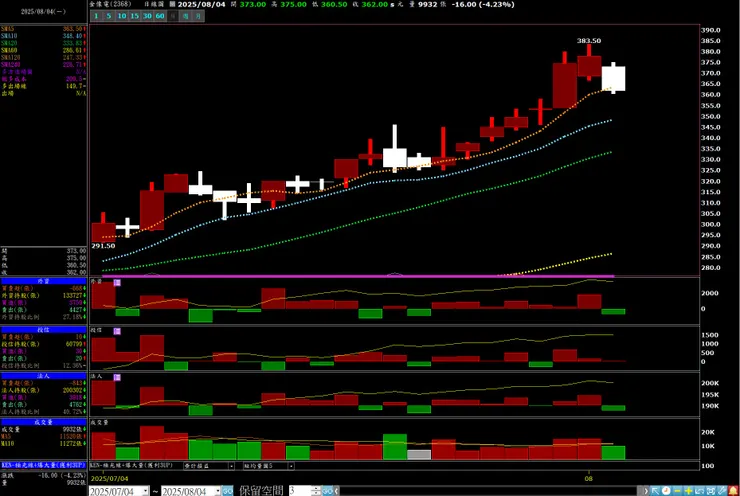Screen dimensions: 740x496
Task: Open the 法人 blue panel header
Action: (43, 376)
